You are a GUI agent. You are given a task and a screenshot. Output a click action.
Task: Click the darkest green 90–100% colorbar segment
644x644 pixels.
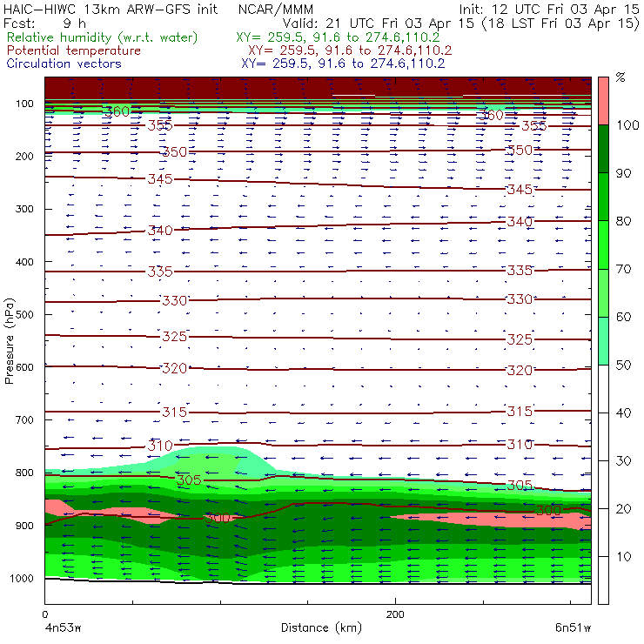[x=603, y=149]
